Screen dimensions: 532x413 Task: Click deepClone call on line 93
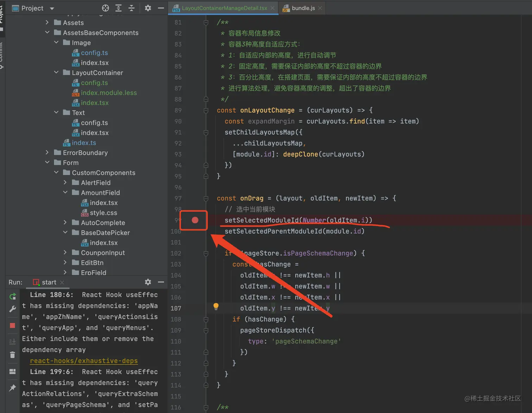[x=300, y=154]
